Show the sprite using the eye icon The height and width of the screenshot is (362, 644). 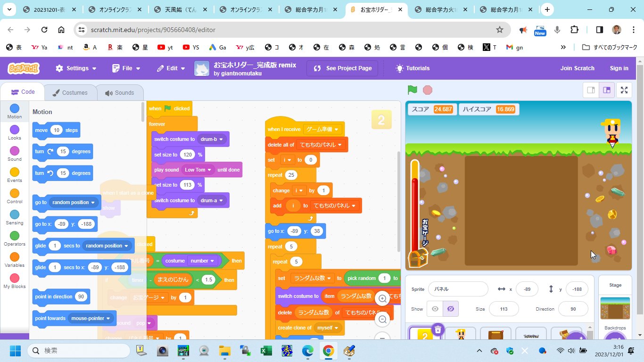[435, 309]
